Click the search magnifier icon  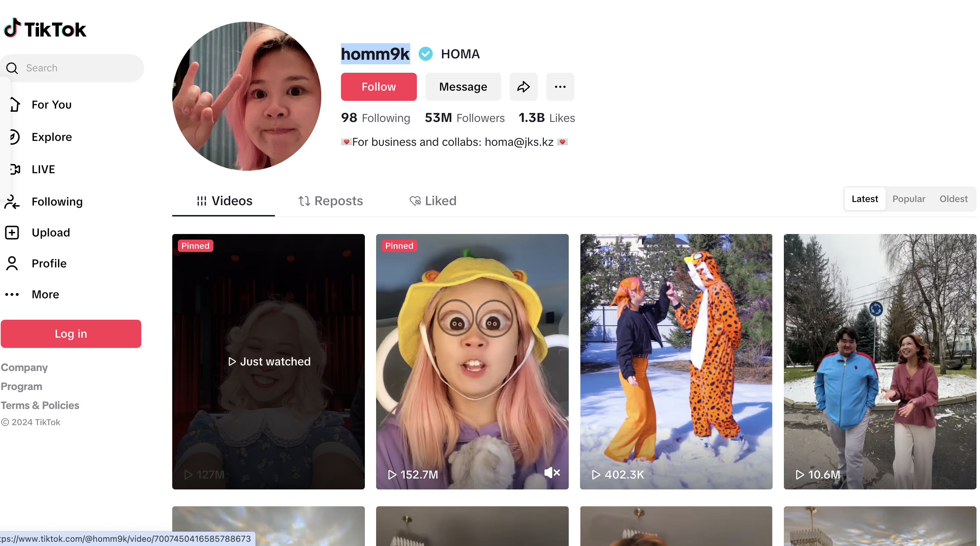click(x=12, y=68)
